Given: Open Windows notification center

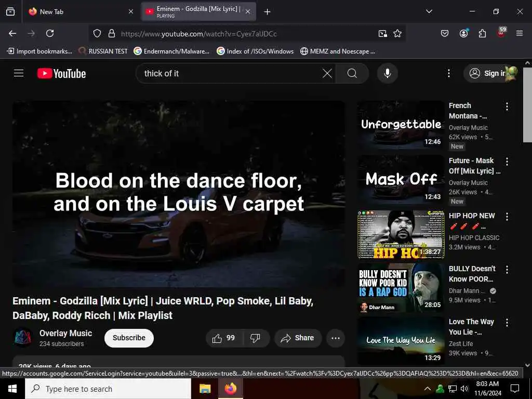Looking at the screenshot, I should [515, 389].
